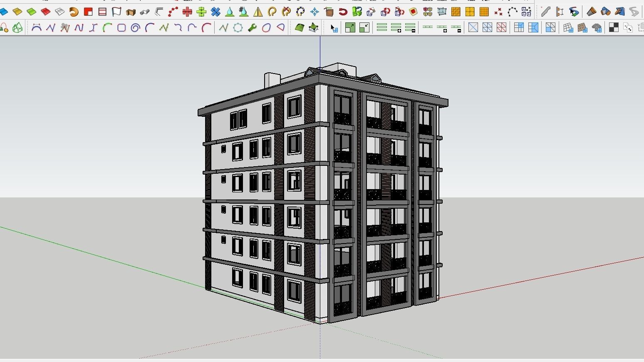Click the grey tube pipe icon
The height and width of the screenshot is (362, 644).
point(145,12)
